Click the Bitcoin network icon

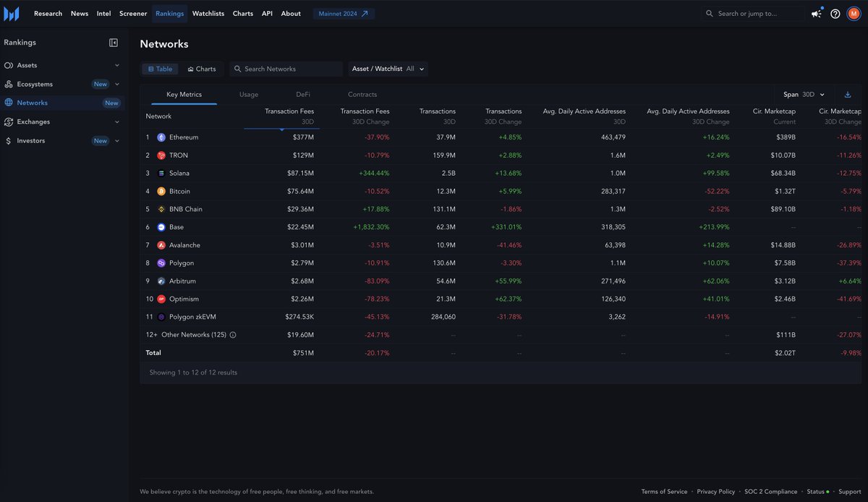[x=161, y=192]
